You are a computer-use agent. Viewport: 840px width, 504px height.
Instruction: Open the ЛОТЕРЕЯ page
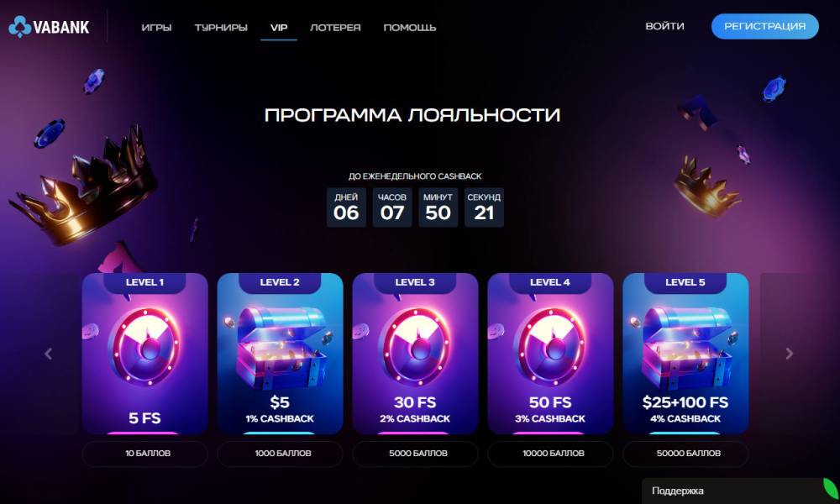click(x=335, y=28)
